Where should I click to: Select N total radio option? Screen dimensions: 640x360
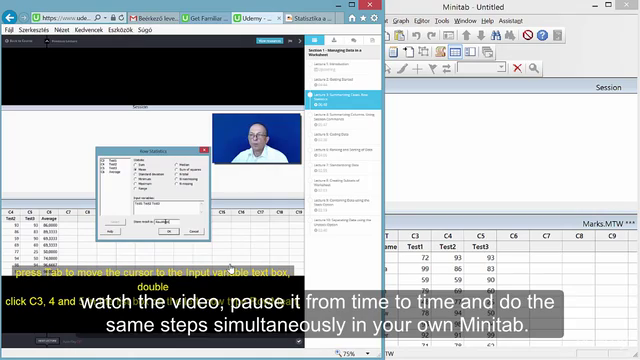pos(176,174)
